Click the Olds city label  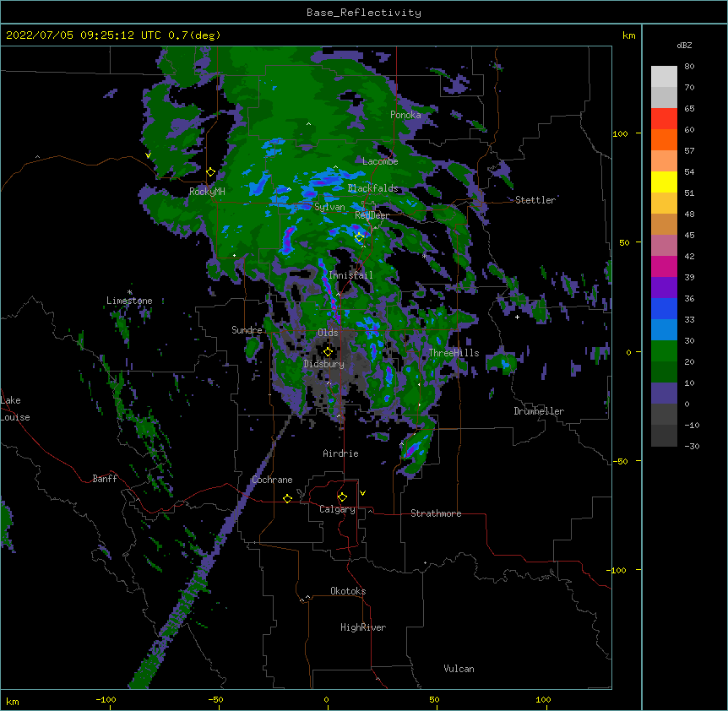point(328,333)
